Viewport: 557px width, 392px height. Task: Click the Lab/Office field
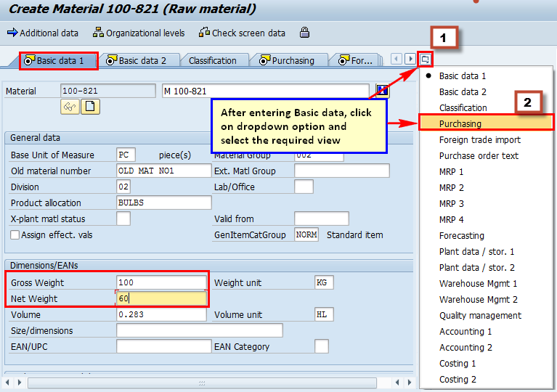pyautogui.click(x=304, y=187)
